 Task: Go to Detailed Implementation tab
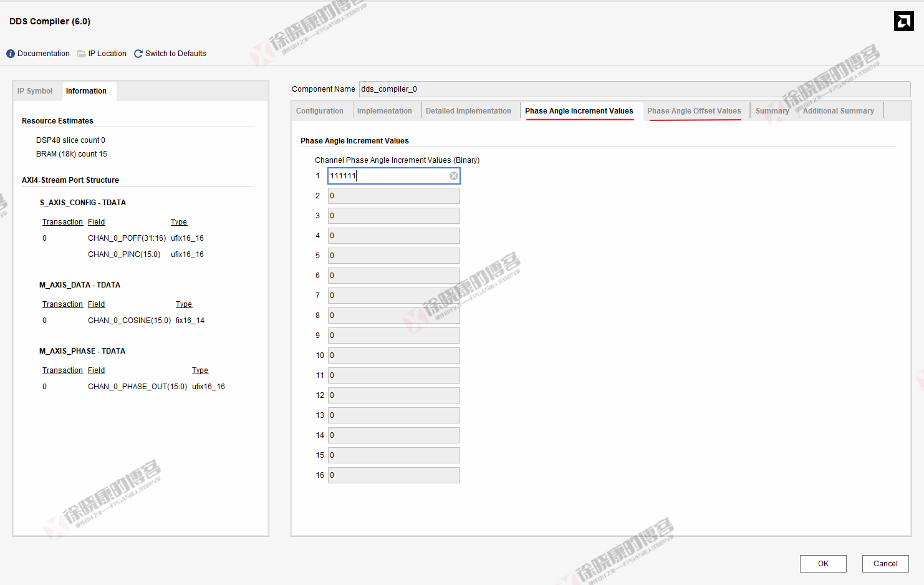(x=468, y=111)
